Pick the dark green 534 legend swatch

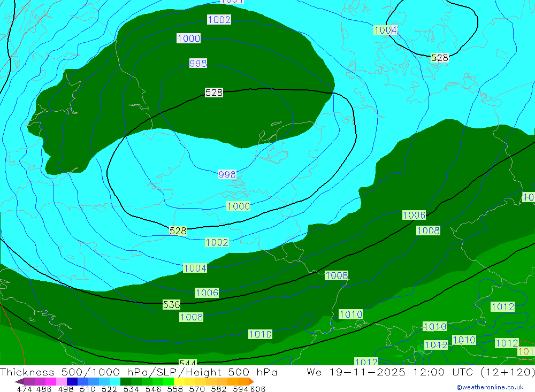[126, 381]
